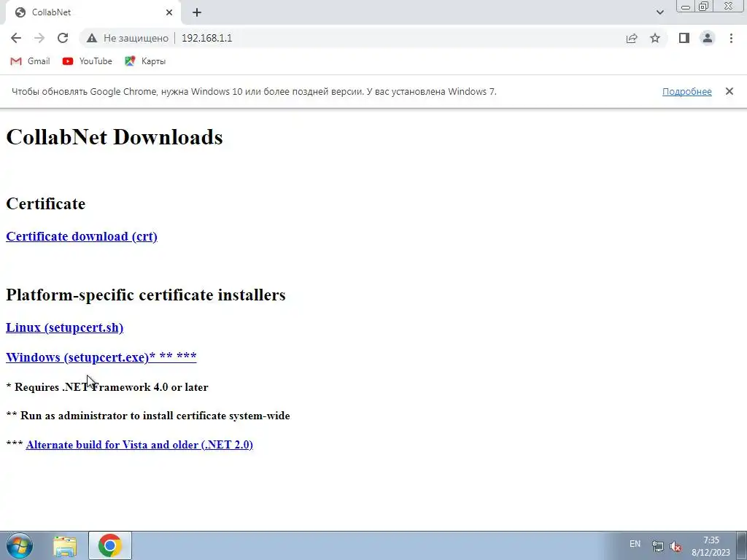Select the CollabNet browser tab
The height and width of the screenshot is (560, 747).
click(x=93, y=12)
